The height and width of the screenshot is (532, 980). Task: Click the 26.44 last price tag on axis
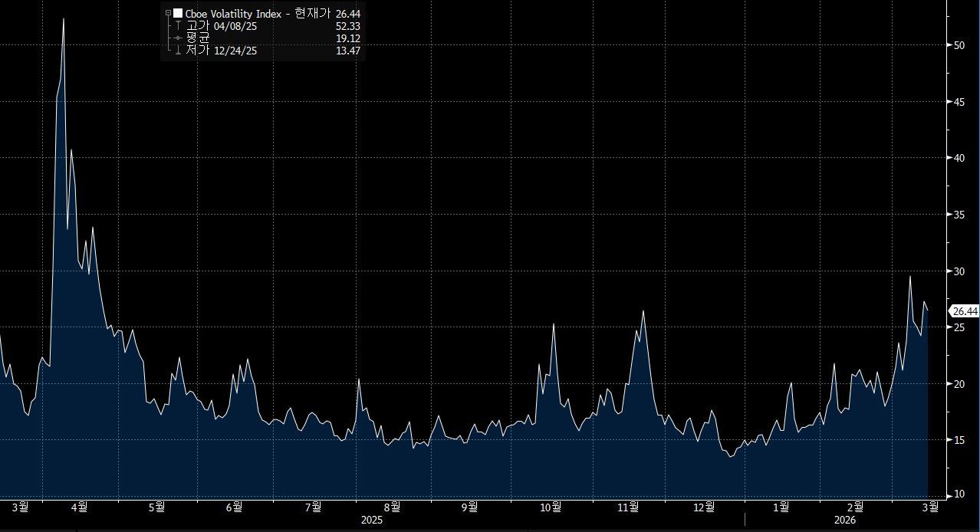tap(964, 311)
